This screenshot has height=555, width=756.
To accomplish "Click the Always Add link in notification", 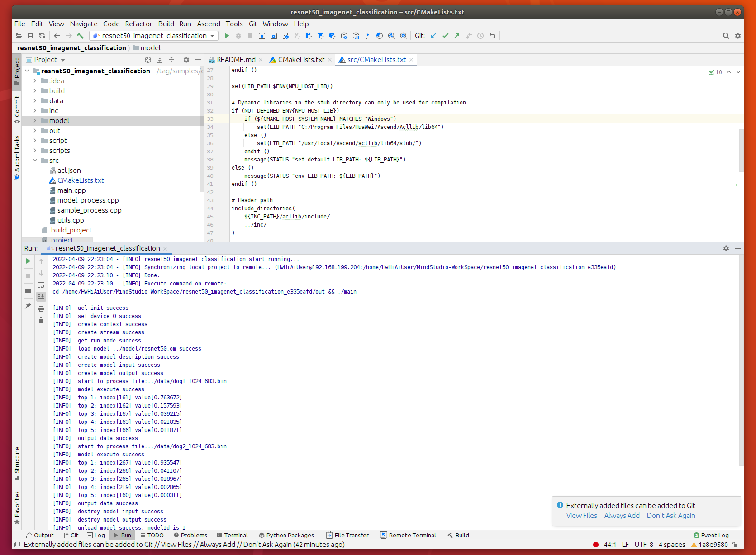I will click(622, 516).
